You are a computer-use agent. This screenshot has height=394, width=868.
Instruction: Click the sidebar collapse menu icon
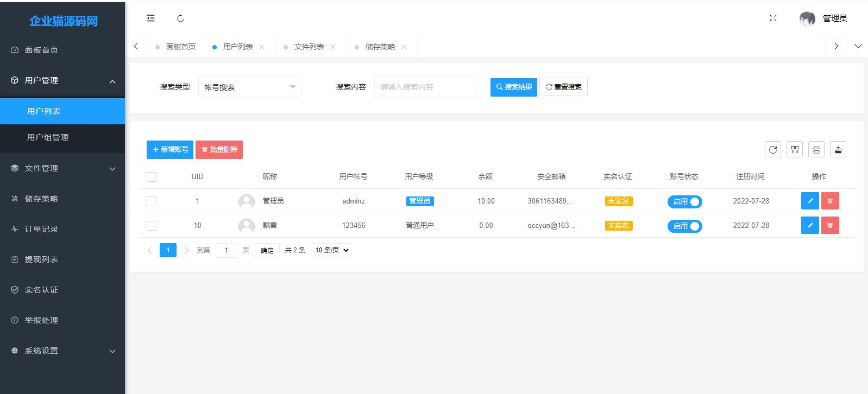[150, 18]
